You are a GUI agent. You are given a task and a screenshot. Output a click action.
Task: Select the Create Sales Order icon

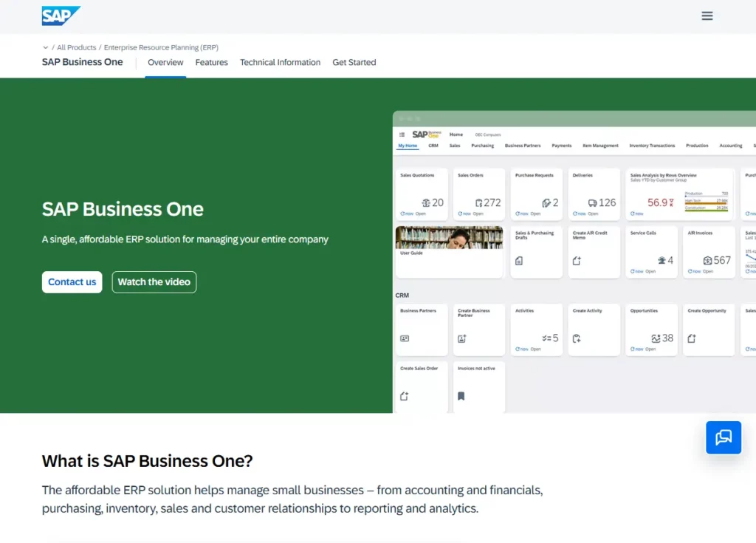pos(405,396)
